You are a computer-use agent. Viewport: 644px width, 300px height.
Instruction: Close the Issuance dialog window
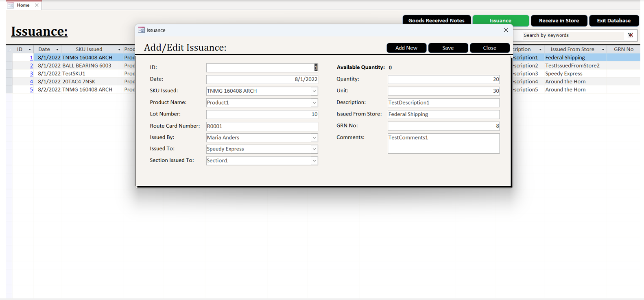pos(506,30)
